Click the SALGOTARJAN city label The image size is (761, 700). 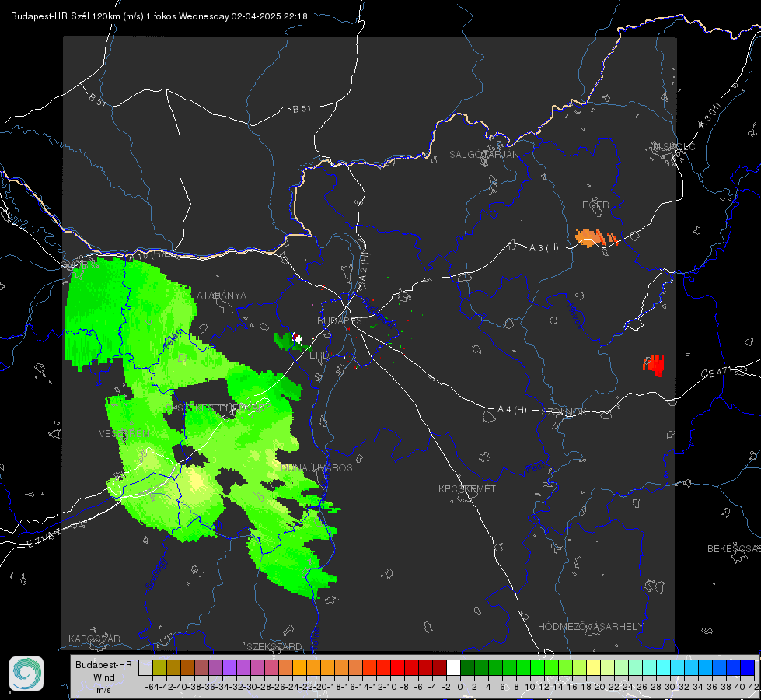(x=483, y=155)
